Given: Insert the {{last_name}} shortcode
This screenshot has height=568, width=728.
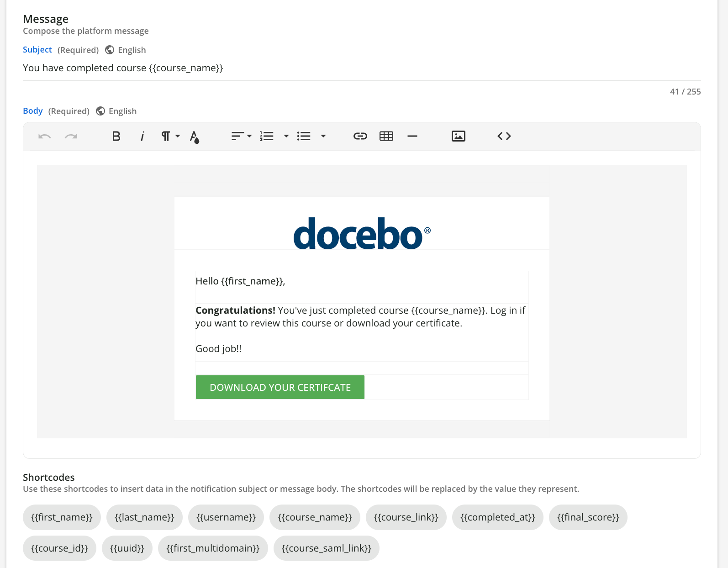Looking at the screenshot, I should pos(144,517).
